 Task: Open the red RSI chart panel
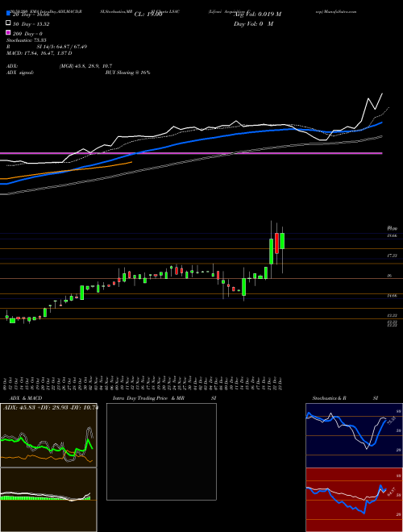(x=354, y=500)
